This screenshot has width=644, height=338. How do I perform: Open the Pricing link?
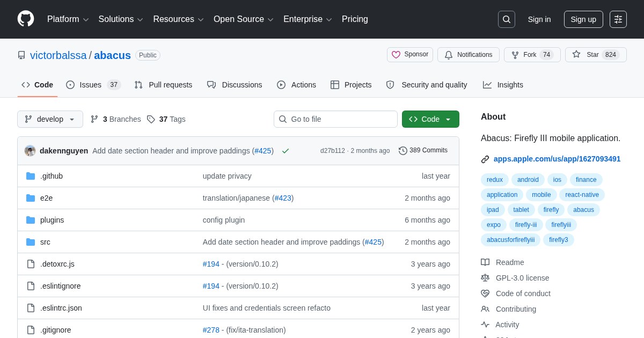[355, 19]
